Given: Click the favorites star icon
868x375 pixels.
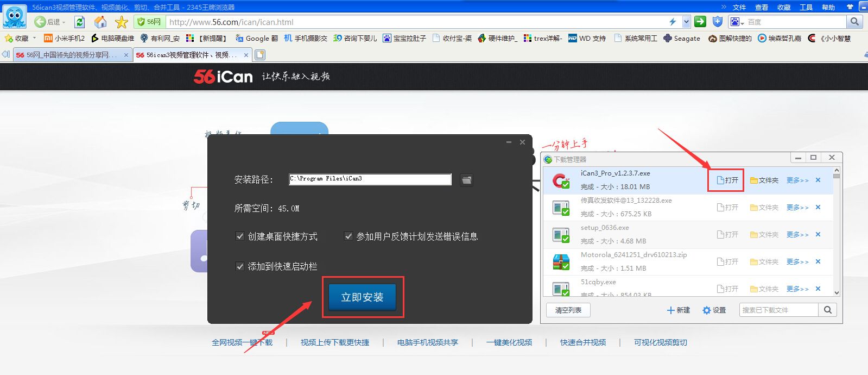Looking at the screenshot, I should point(122,22).
